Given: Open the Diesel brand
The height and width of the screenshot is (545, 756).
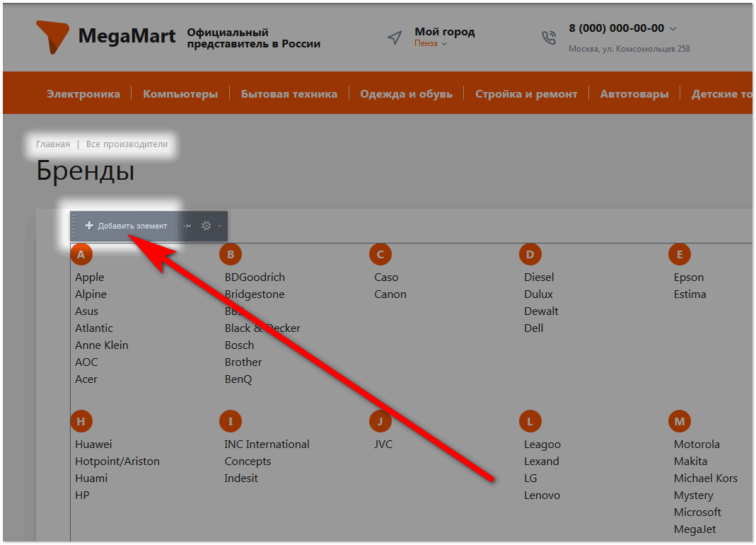Looking at the screenshot, I should pyautogui.click(x=539, y=277).
